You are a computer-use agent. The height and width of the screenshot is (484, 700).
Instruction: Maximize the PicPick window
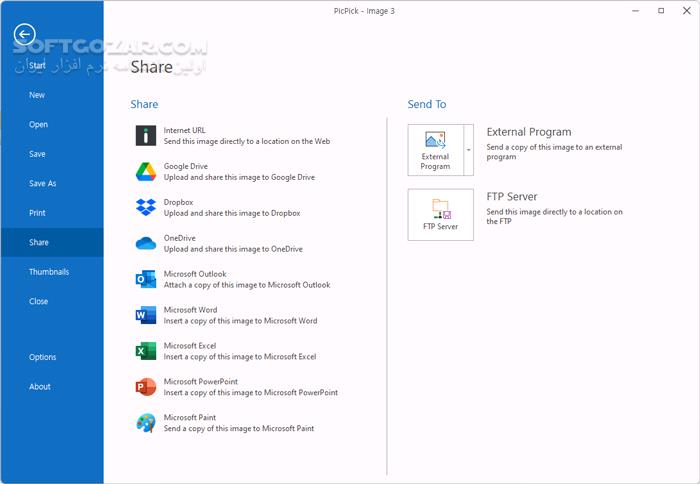click(661, 11)
